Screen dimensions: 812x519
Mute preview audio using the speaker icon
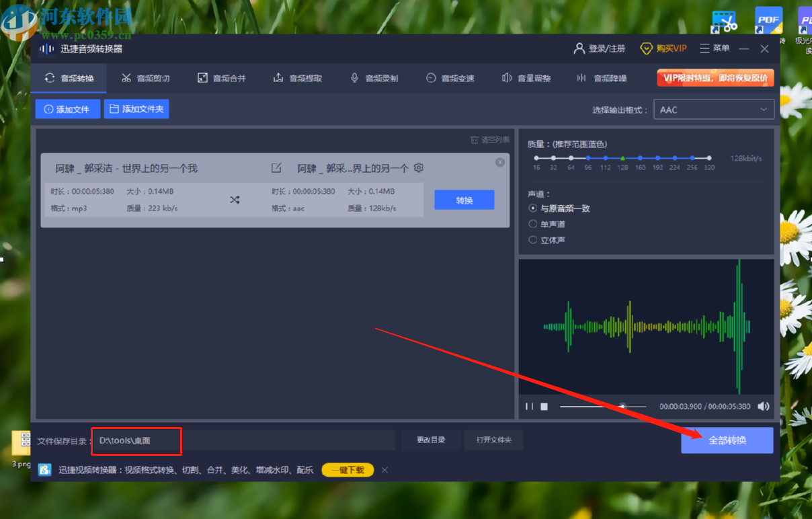click(764, 406)
